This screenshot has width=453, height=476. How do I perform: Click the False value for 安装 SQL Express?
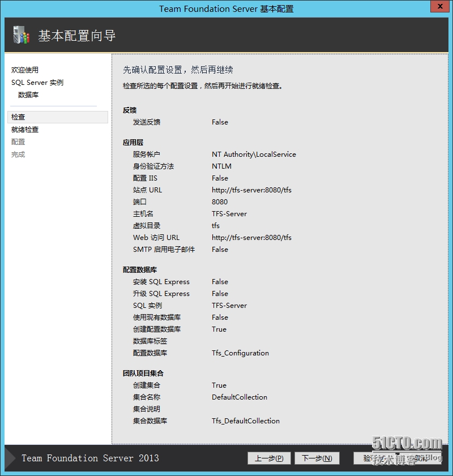click(220, 282)
